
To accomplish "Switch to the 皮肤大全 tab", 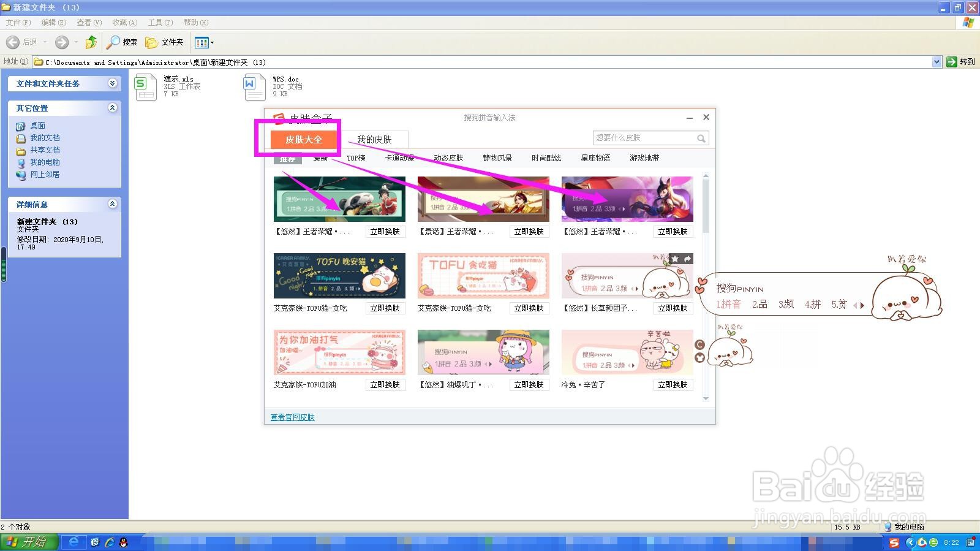I will click(x=304, y=140).
